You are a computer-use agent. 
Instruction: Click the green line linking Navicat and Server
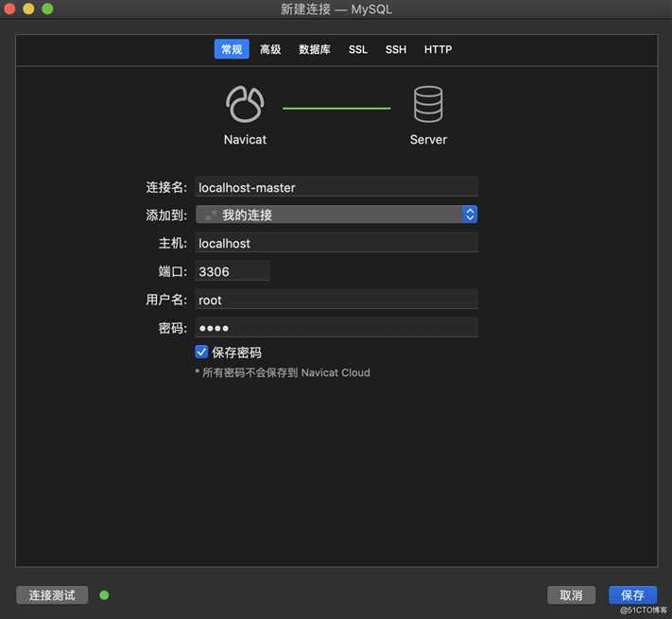[x=336, y=109]
